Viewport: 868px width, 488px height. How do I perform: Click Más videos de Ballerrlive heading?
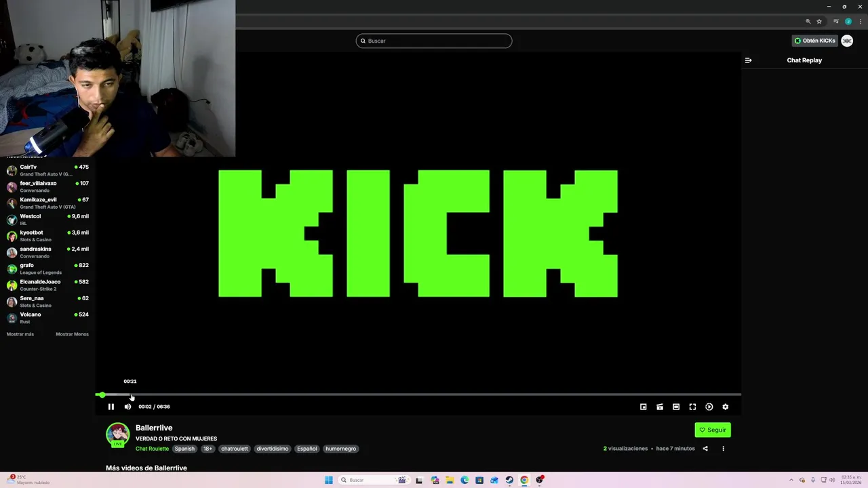click(x=146, y=468)
